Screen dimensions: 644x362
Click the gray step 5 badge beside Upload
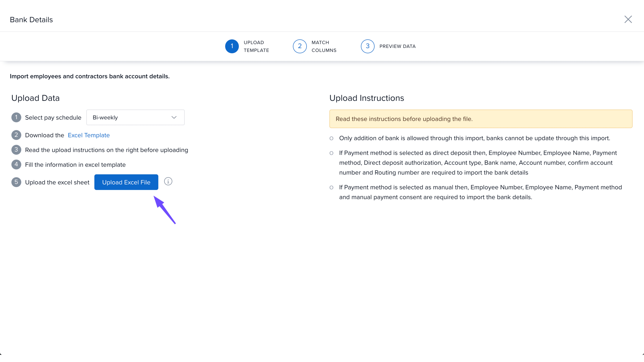pos(16,182)
